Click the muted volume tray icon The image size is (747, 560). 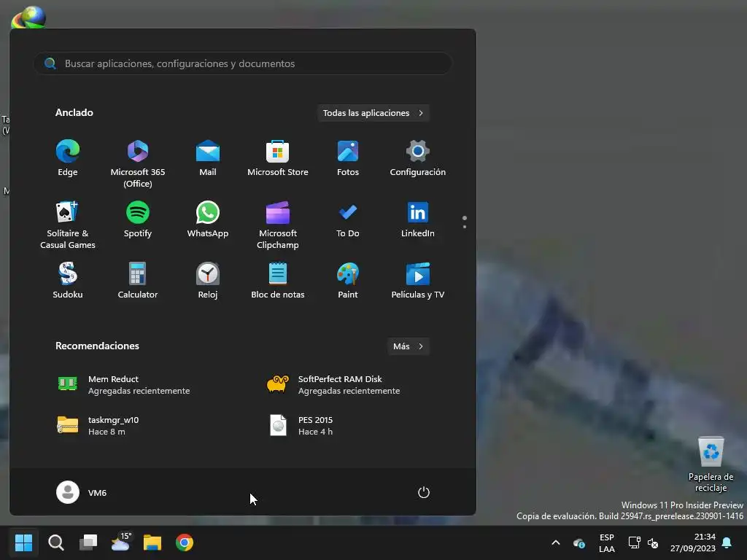(653, 542)
